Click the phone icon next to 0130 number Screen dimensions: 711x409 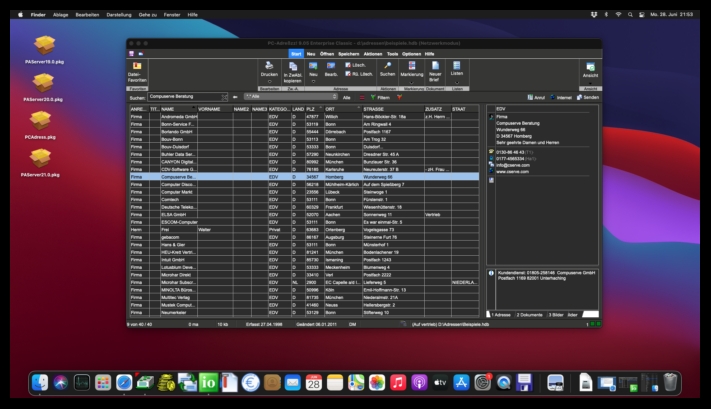491,152
